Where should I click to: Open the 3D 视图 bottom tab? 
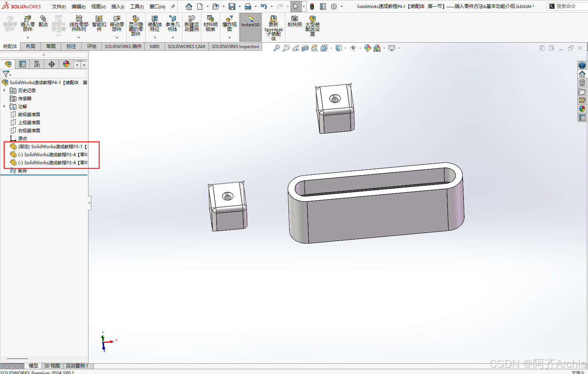click(x=52, y=366)
